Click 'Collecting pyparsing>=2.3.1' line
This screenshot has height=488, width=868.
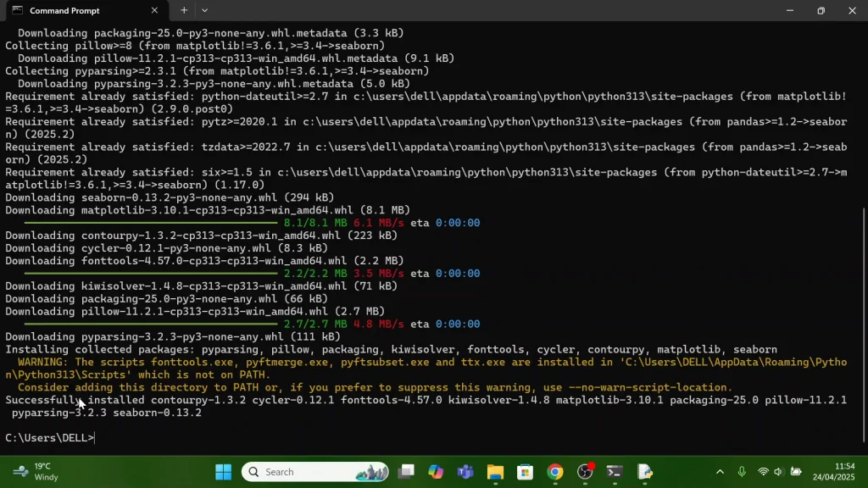(x=217, y=71)
